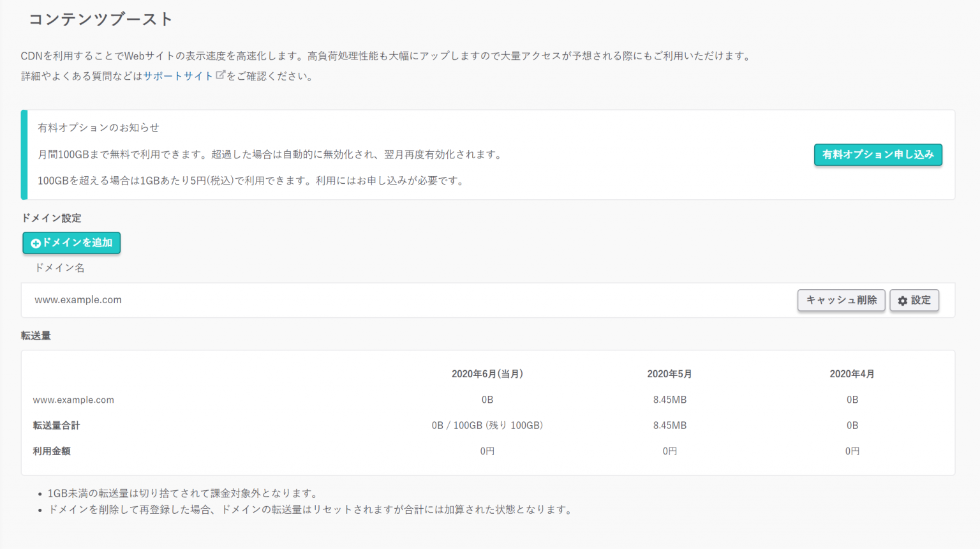This screenshot has height=549, width=980.
Task: Open the サポートサイト link
Action: click(x=178, y=76)
